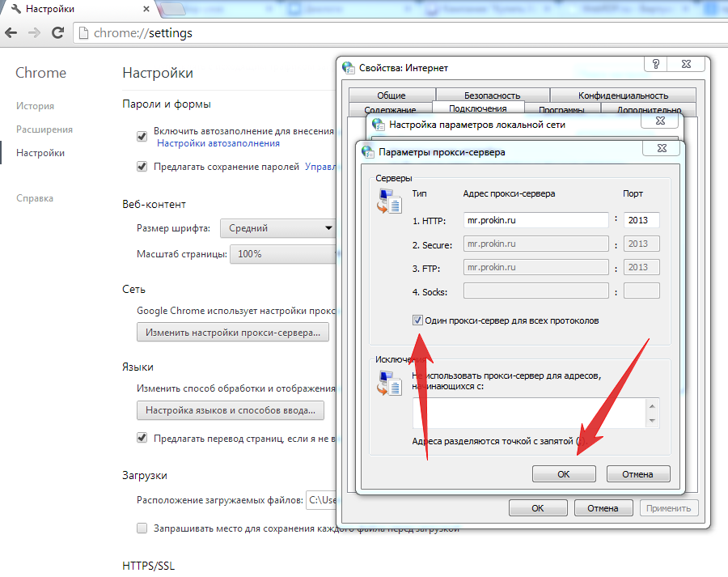Open Справка in Chrome sidebar

pyautogui.click(x=35, y=198)
